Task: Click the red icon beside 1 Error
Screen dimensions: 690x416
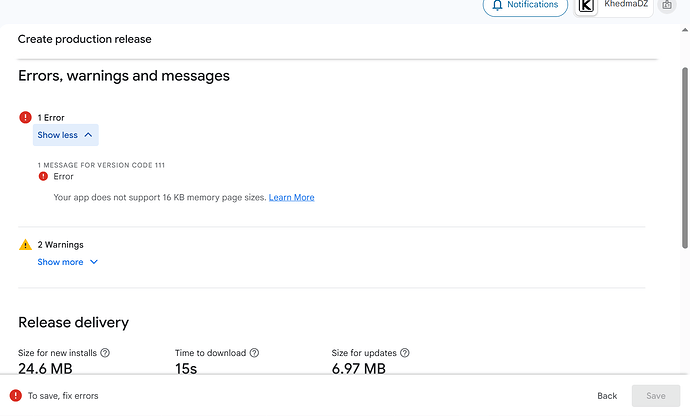Action: [x=26, y=117]
